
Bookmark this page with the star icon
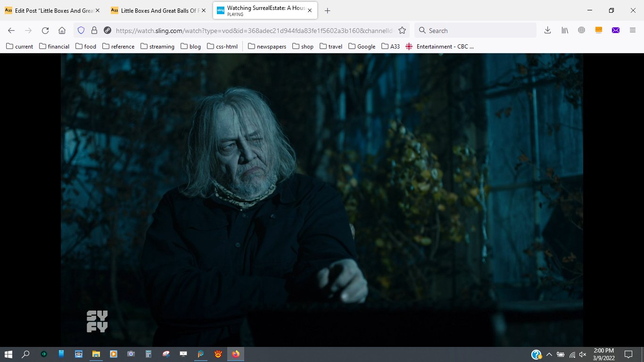(x=402, y=31)
